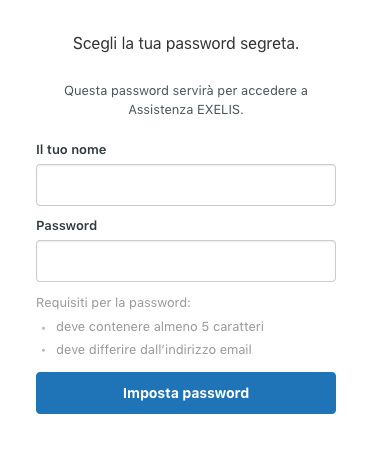Select the 'Scegli la tua password segreta' heading
Viewport: 370px width, 451px height.
pos(186,44)
